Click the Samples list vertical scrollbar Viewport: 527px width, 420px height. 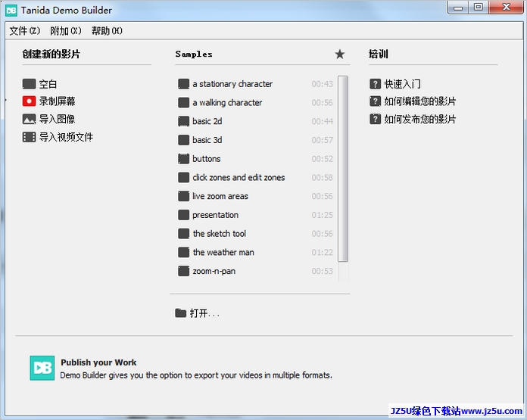click(x=343, y=169)
